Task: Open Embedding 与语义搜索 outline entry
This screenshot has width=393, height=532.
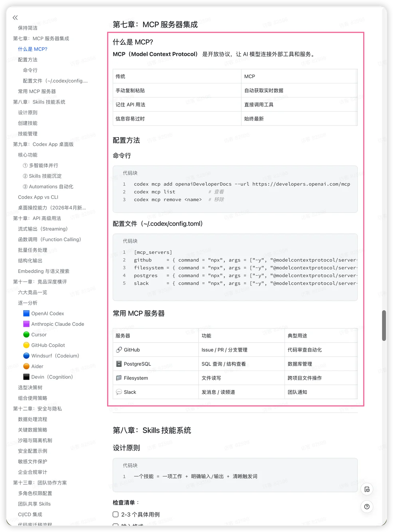Action: 44,271
